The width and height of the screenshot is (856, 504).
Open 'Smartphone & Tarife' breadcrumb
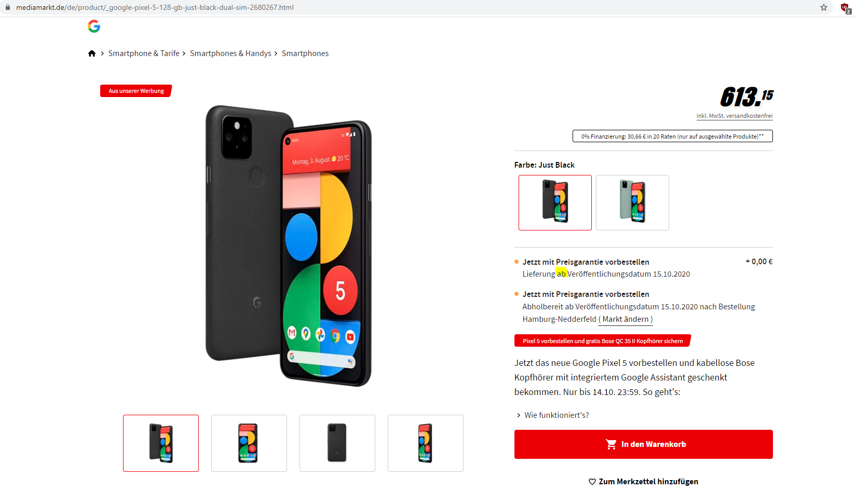point(144,53)
